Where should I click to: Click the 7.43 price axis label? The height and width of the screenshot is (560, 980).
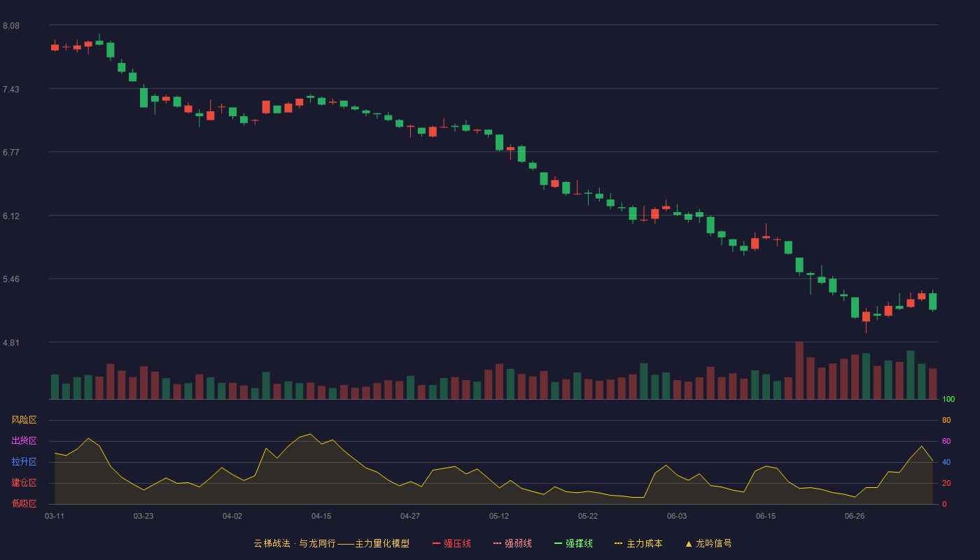[11, 90]
